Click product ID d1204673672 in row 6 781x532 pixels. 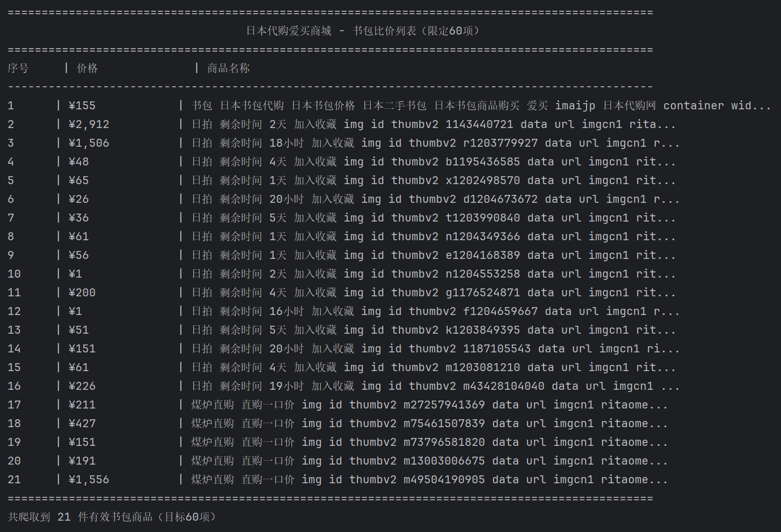tap(500, 199)
